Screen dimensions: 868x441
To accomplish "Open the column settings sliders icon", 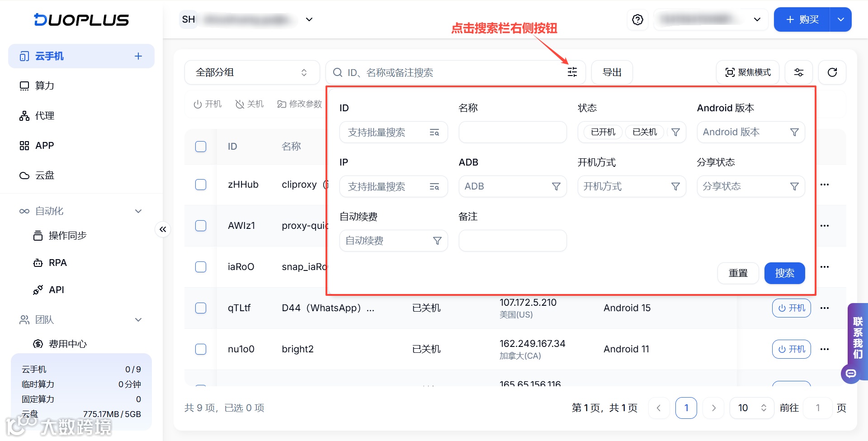I will [x=799, y=72].
